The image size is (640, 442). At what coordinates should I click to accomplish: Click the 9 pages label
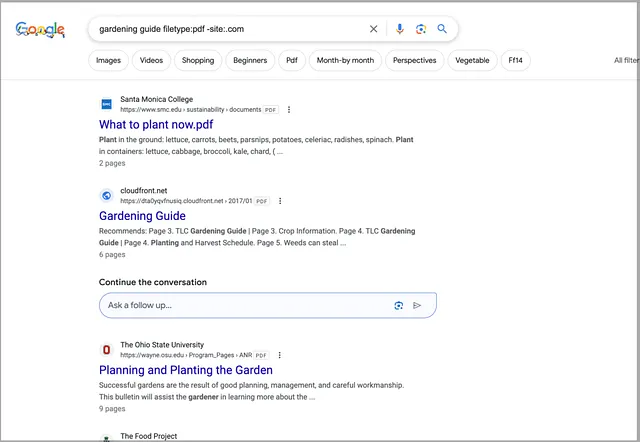(x=112, y=409)
